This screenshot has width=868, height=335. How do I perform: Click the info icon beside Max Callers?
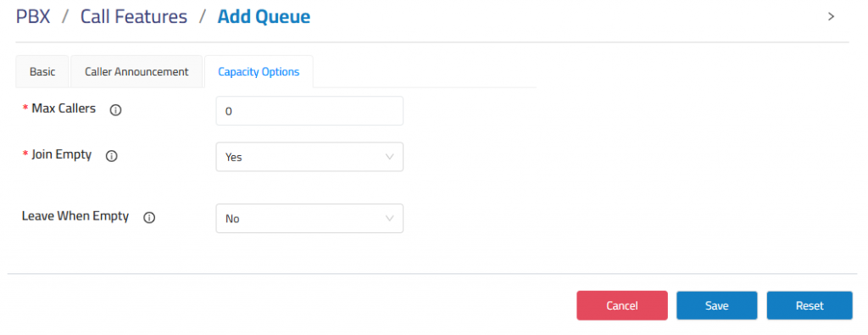coord(115,110)
